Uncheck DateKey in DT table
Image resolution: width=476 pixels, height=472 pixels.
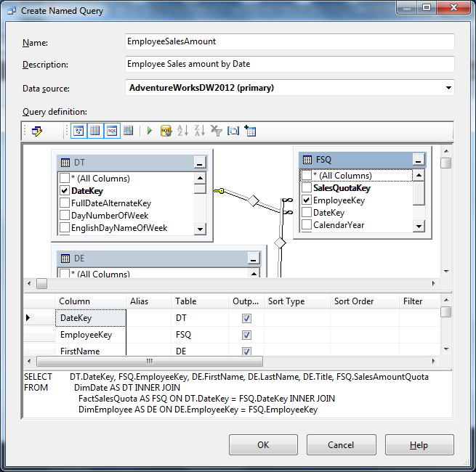(65, 190)
